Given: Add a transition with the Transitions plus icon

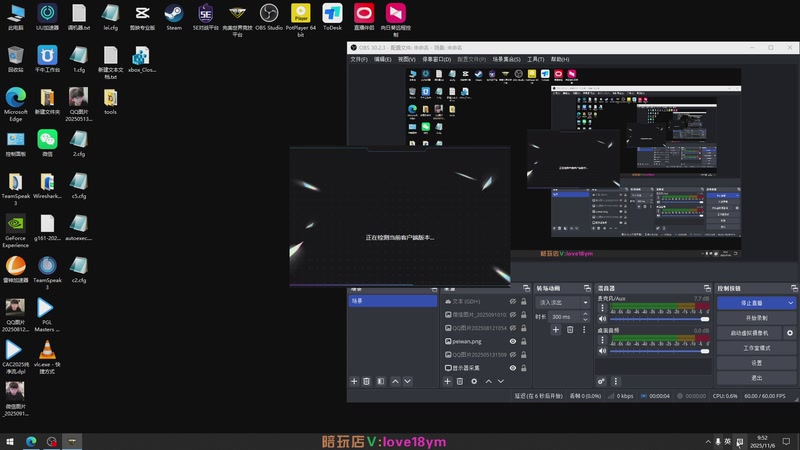Looking at the screenshot, I should [x=556, y=330].
